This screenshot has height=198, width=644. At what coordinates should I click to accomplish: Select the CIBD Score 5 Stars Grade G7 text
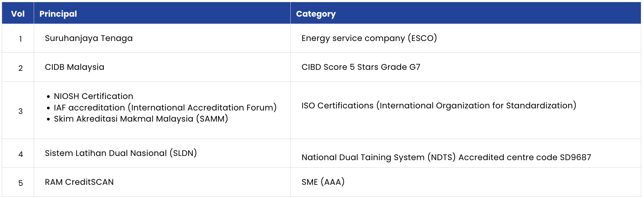point(361,67)
